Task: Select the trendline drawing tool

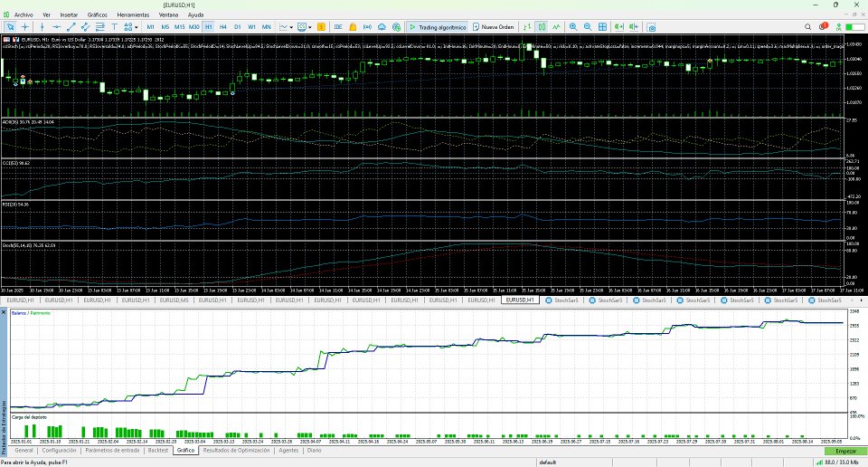Action: (71, 27)
